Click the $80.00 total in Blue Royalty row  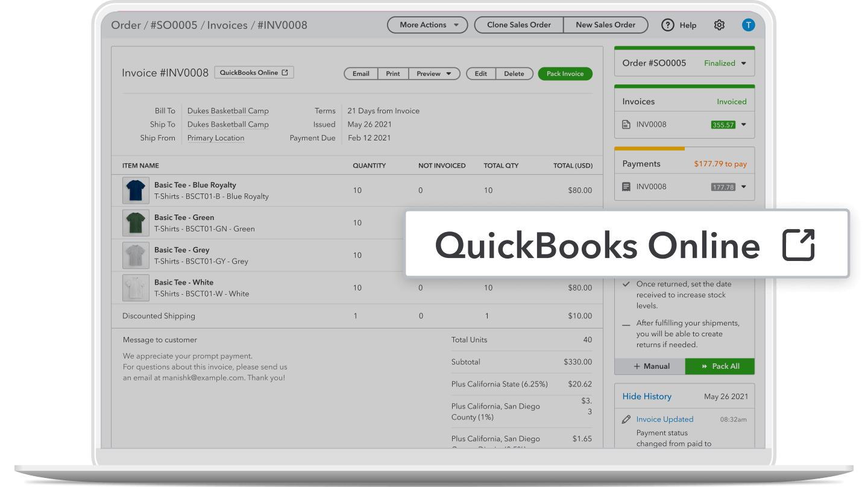580,190
